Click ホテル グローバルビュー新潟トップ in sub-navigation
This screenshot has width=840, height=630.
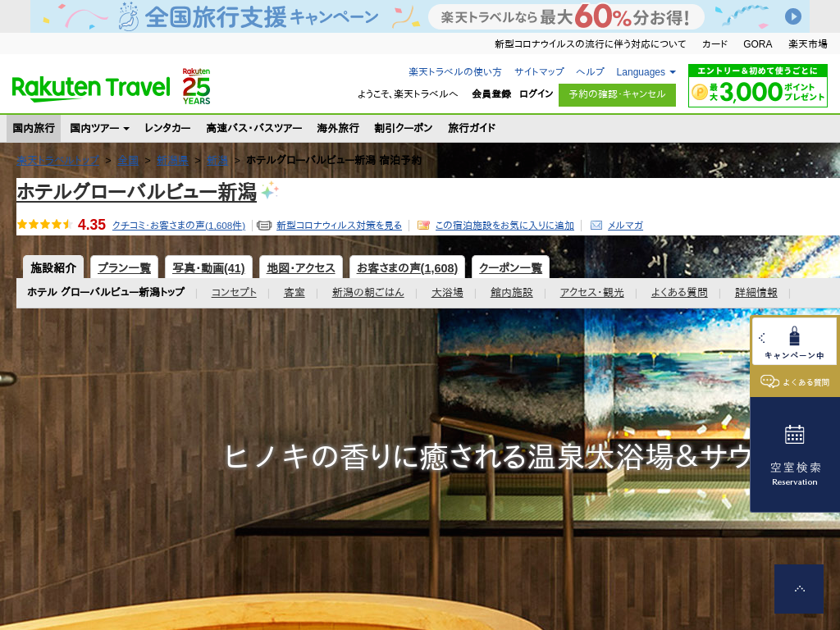tap(106, 292)
